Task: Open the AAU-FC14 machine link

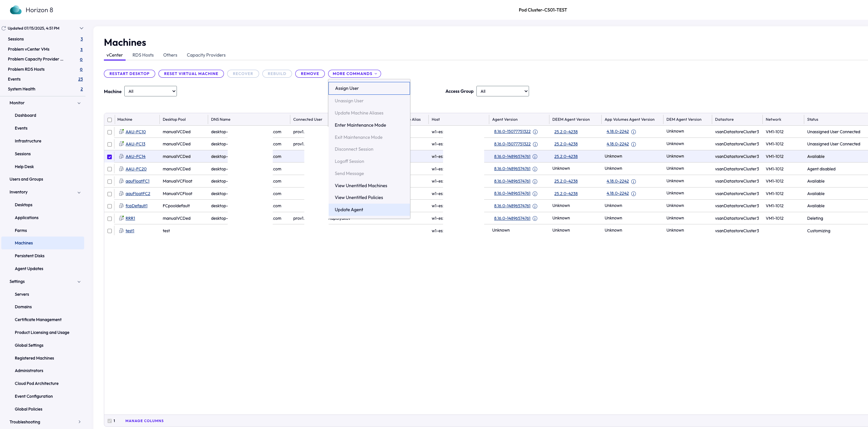Action: pyautogui.click(x=135, y=157)
